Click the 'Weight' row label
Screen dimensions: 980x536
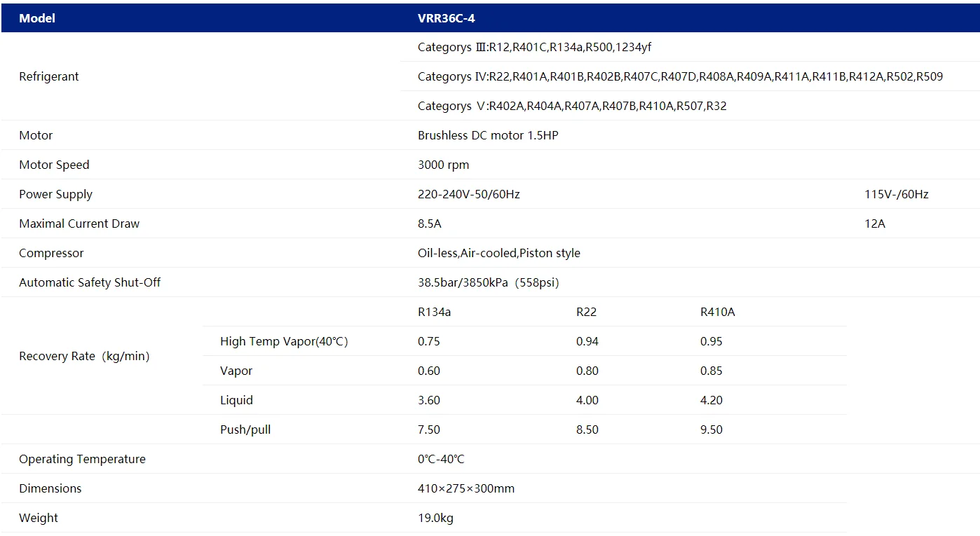(x=39, y=518)
